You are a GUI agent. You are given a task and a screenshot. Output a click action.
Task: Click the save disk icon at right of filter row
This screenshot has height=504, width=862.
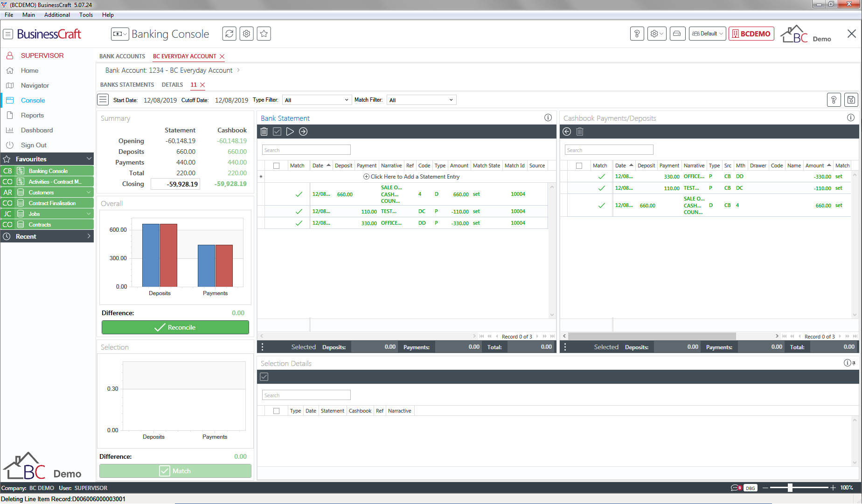(x=851, y=100)
